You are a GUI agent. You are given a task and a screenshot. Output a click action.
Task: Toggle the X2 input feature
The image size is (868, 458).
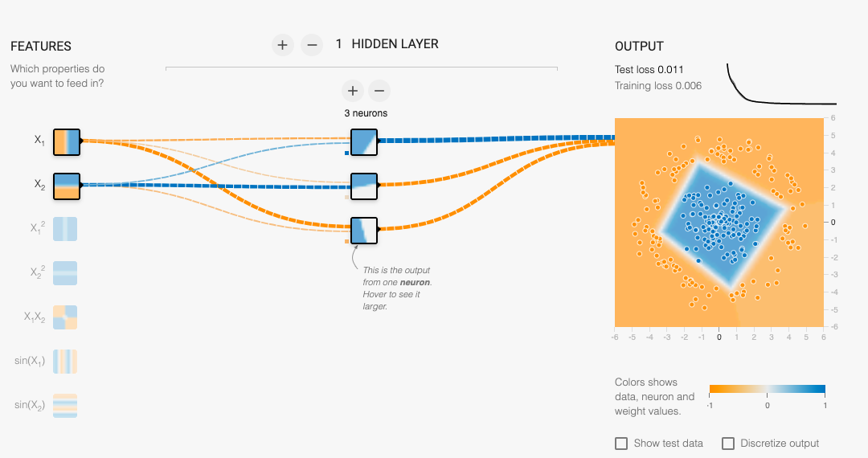pyautogui.click(x=67, y=186)
